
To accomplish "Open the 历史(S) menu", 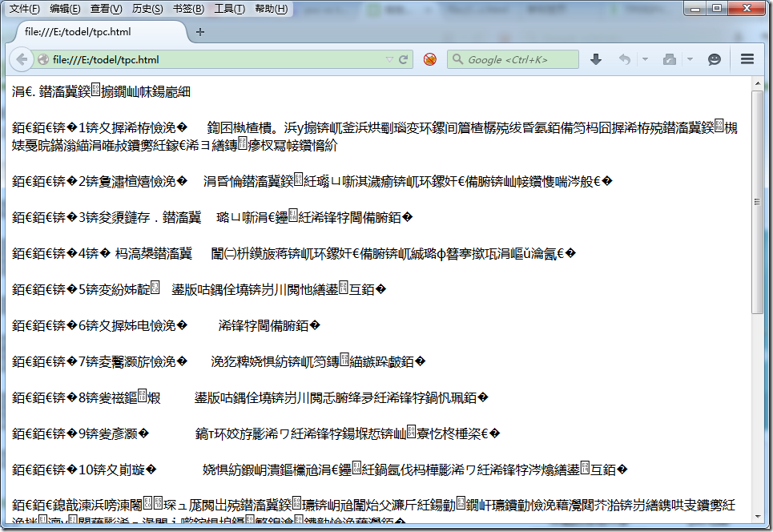I will pos(147,9).
